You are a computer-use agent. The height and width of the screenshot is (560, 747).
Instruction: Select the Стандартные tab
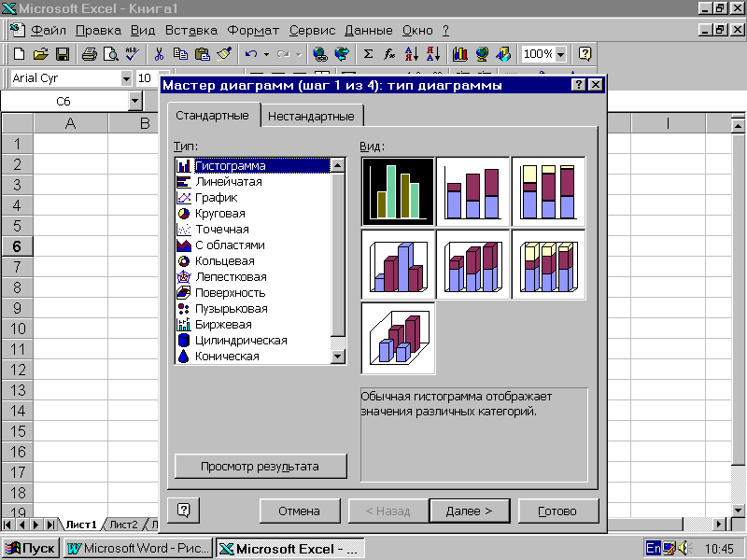[213, 115]
